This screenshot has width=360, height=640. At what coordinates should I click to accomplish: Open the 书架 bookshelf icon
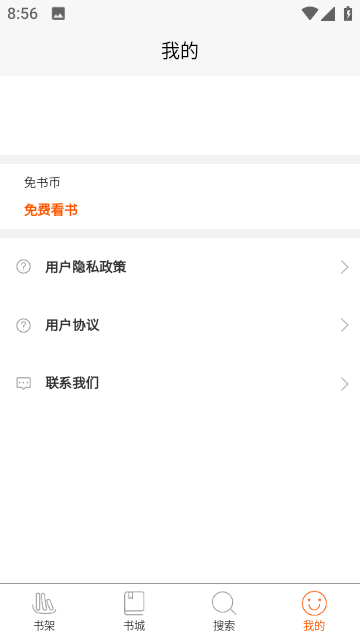pyautogui.click(x=44, y=603)
